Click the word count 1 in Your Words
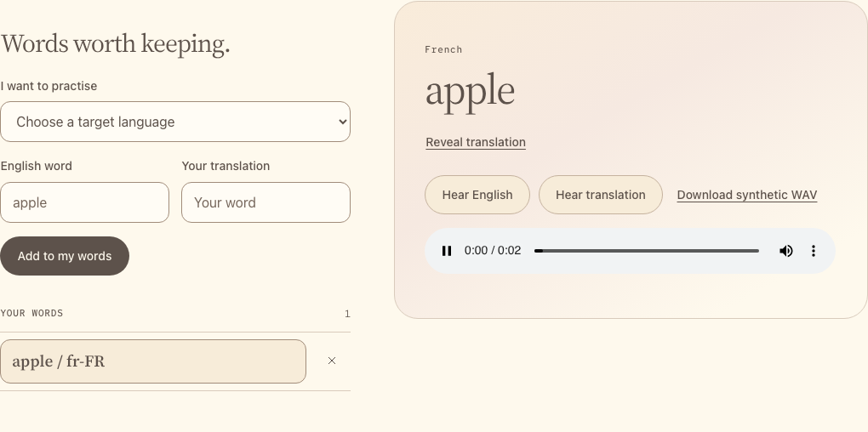This screenshot has height=432, width=868. 347,314
